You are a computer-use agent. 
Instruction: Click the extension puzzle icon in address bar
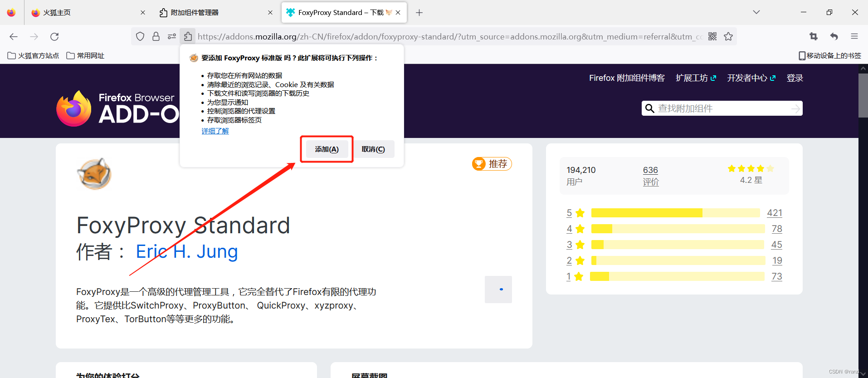click(x=188, y=36)
